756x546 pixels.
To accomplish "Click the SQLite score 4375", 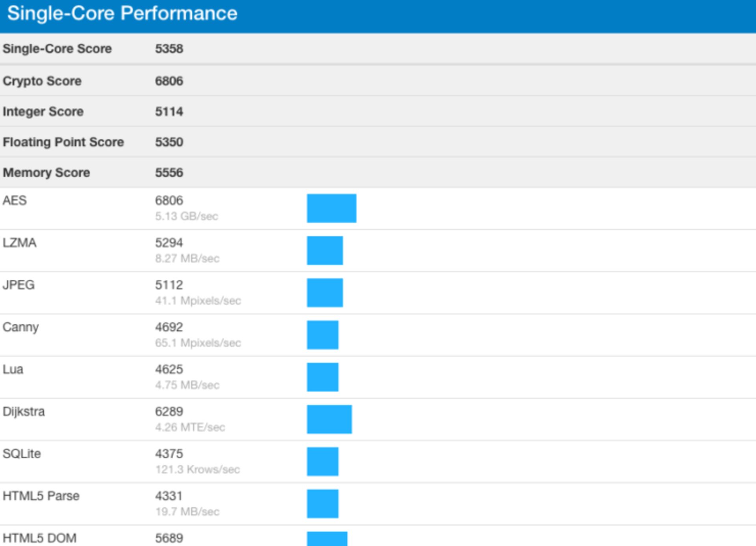I will (x=169, y=454).
